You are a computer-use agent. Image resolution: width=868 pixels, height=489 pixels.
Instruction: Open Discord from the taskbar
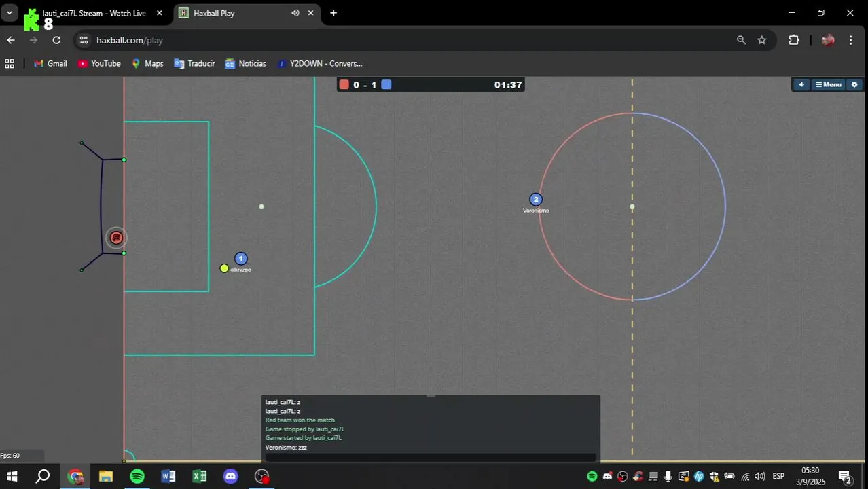pos(231,476)
